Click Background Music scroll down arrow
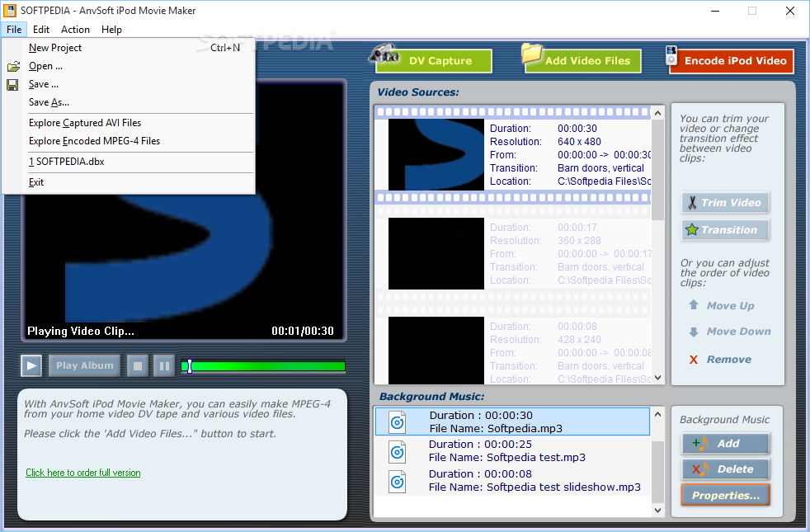The height and width of the screenshot is (532, 810). pos(657,511)
